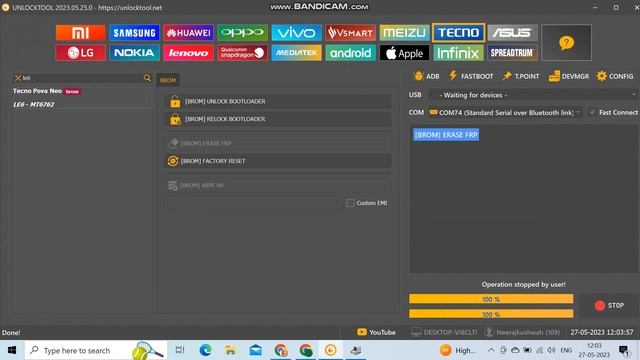
Task: Choose the Nokia brand tile
Action: [134, 53]
